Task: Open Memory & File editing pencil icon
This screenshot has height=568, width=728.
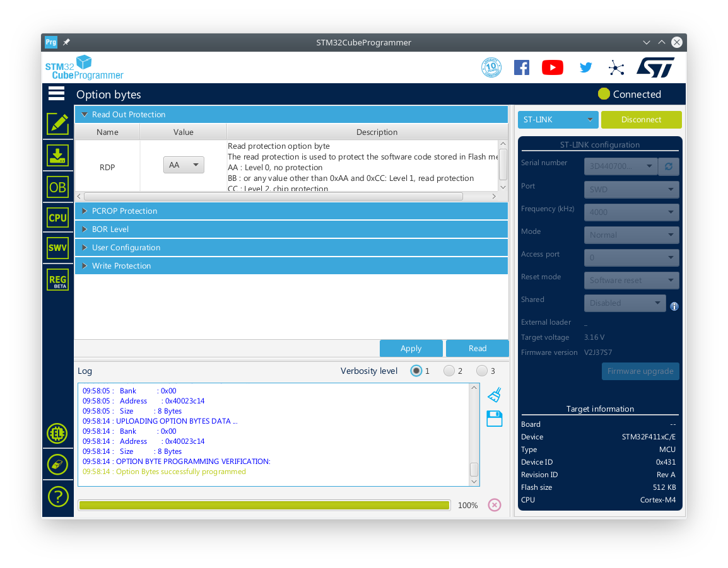Action: (57, 124)
